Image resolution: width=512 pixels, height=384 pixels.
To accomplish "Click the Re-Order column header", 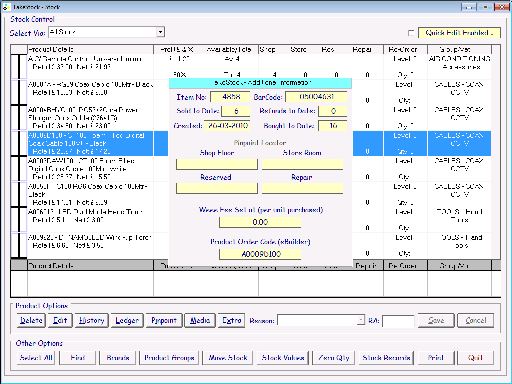I will 405,49.
